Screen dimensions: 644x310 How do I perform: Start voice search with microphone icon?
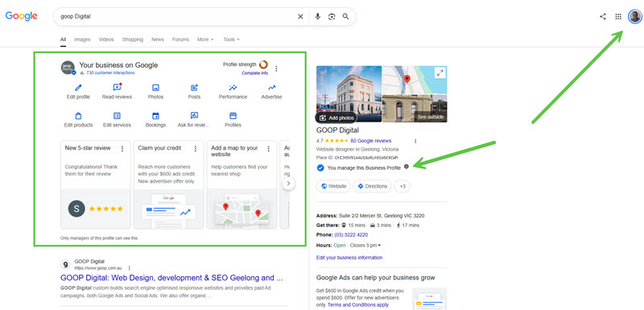pyautogui.click(x=317, y=16)
